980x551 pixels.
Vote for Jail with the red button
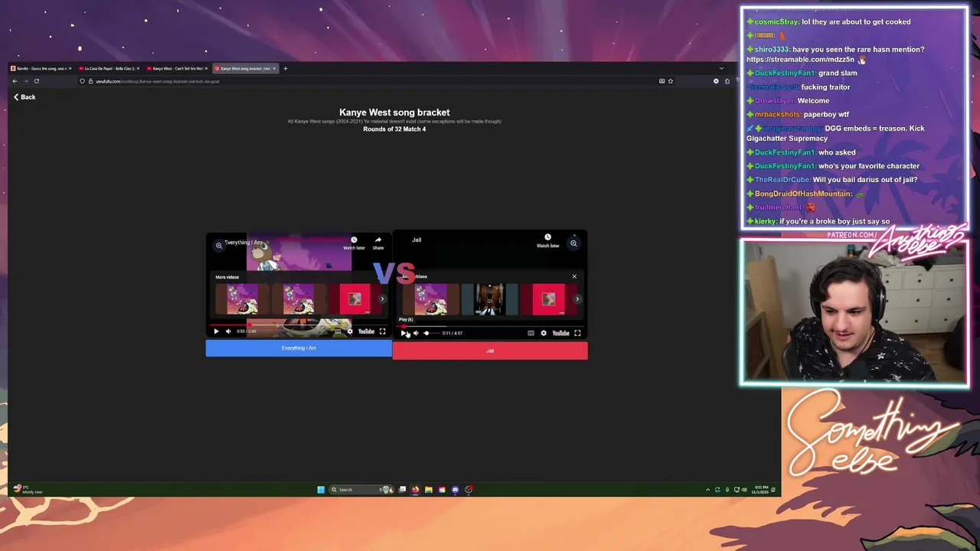pyautogui.click(x=490, y=350)
